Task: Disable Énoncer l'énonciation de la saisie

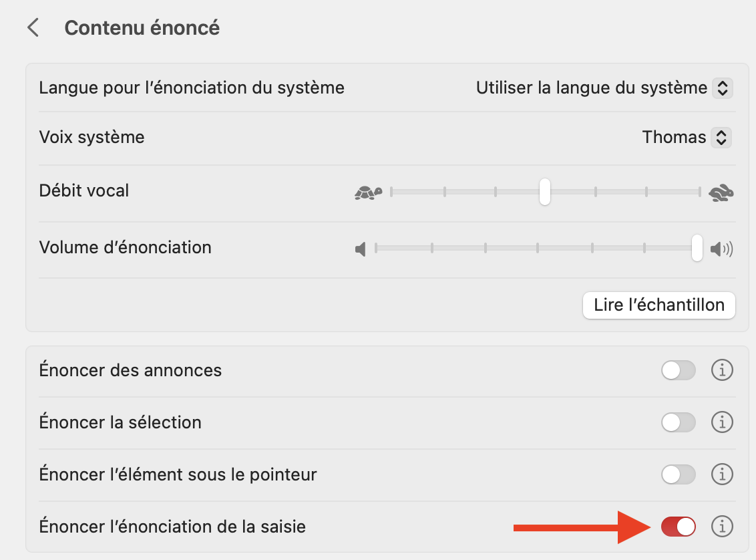Action: [x=679, y=527]
